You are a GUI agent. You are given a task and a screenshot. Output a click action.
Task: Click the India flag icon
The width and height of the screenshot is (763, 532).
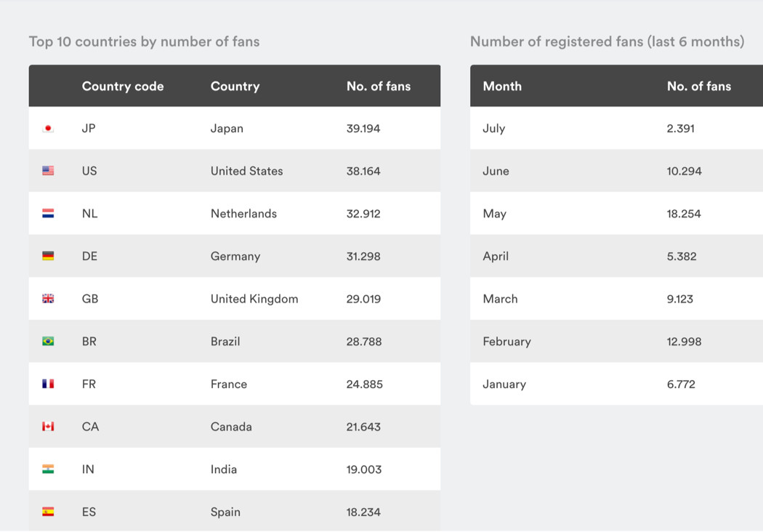(48, 469)
